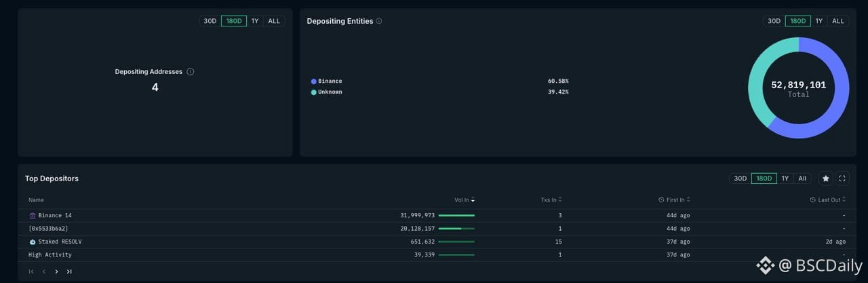Go to first page of depositors
Viewport: 868px width, 283px height.
[31, 271]
